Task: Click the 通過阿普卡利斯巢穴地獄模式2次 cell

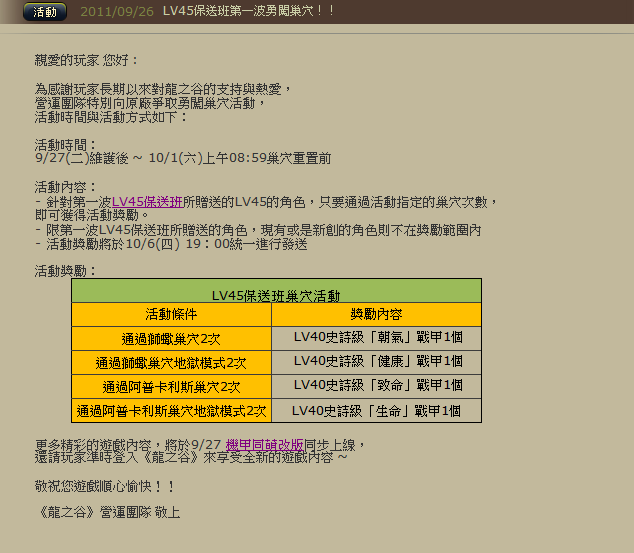Action: [171, 410]
